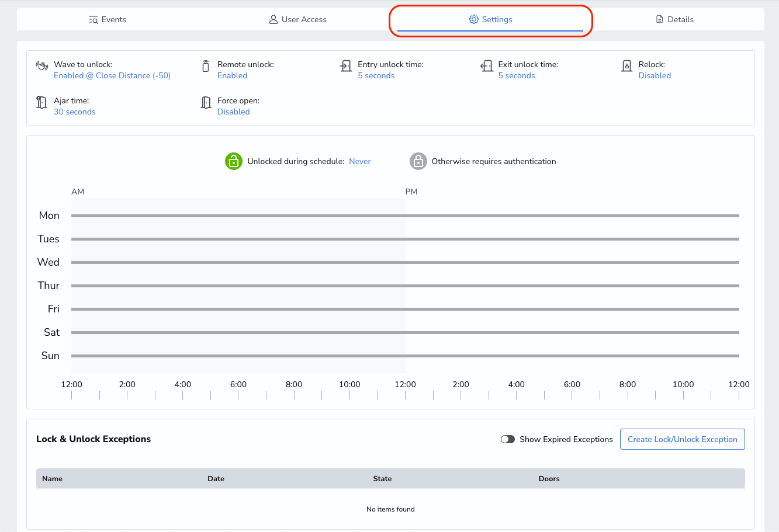Image resolution: width=779 pixels, height=532 pixels.
Task: Change Force open Disabled setting
Action: click(x=234, y=112)
